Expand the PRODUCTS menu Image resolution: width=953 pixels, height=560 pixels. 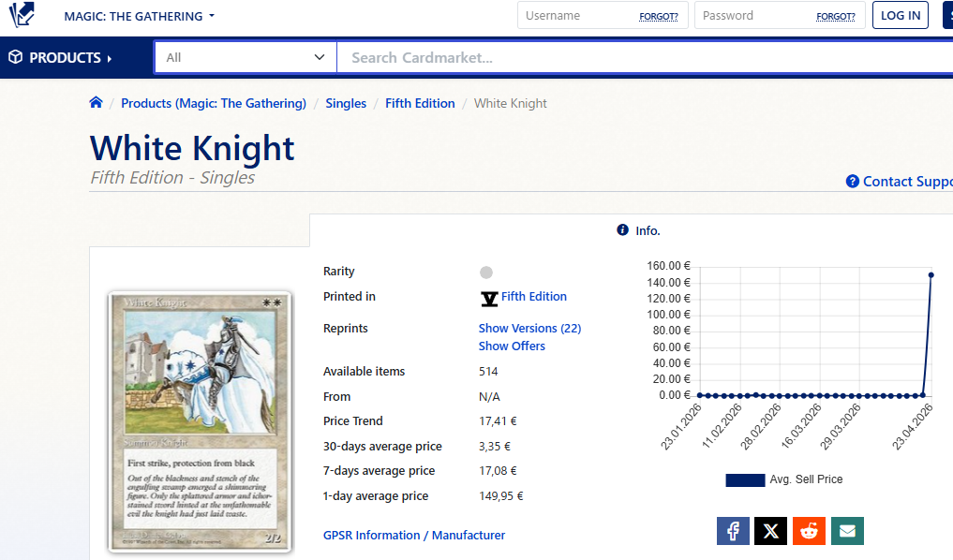coord(60,58)
